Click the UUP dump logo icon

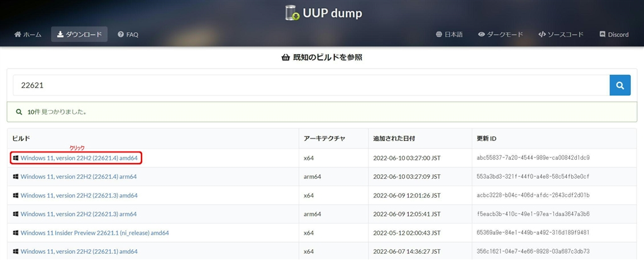[292, 13]
